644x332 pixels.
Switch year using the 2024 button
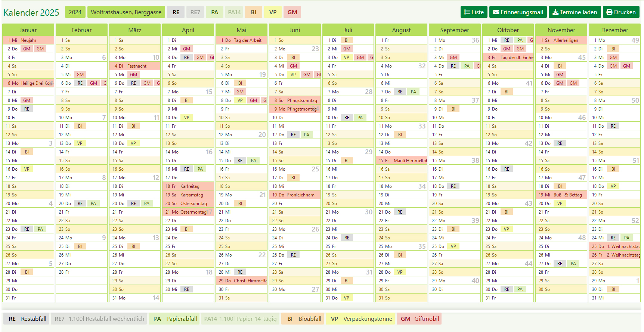[75, 12]
